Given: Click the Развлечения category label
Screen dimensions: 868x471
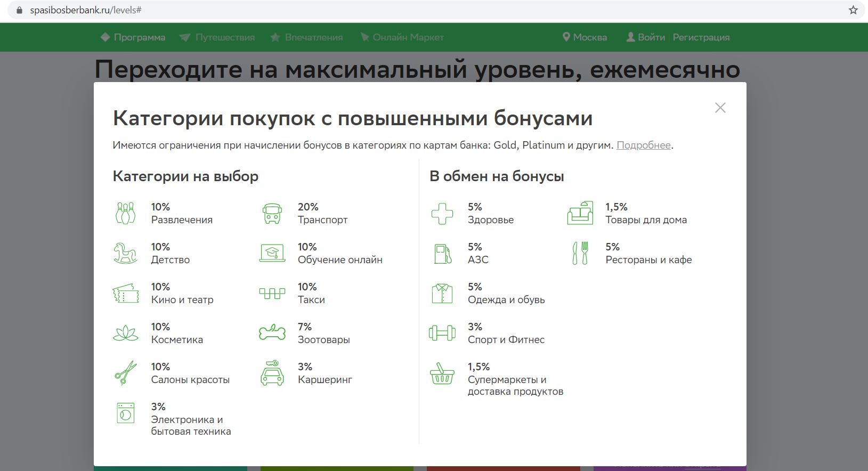Looking at the screenshot, I should point(182,220).
